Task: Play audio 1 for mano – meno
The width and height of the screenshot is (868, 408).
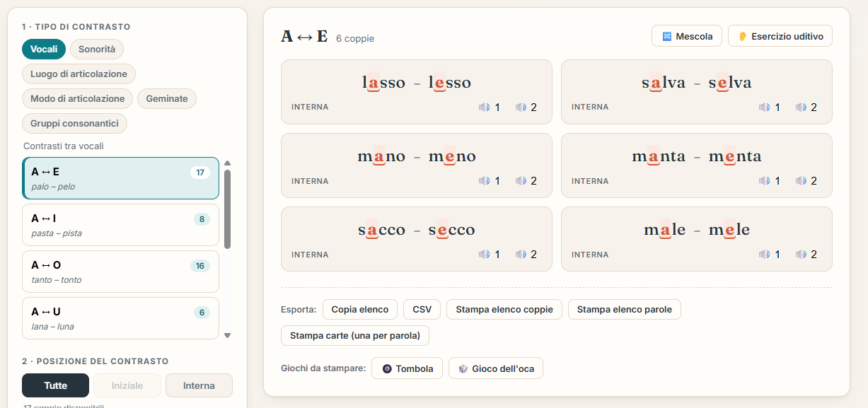Action: [490, 181]
